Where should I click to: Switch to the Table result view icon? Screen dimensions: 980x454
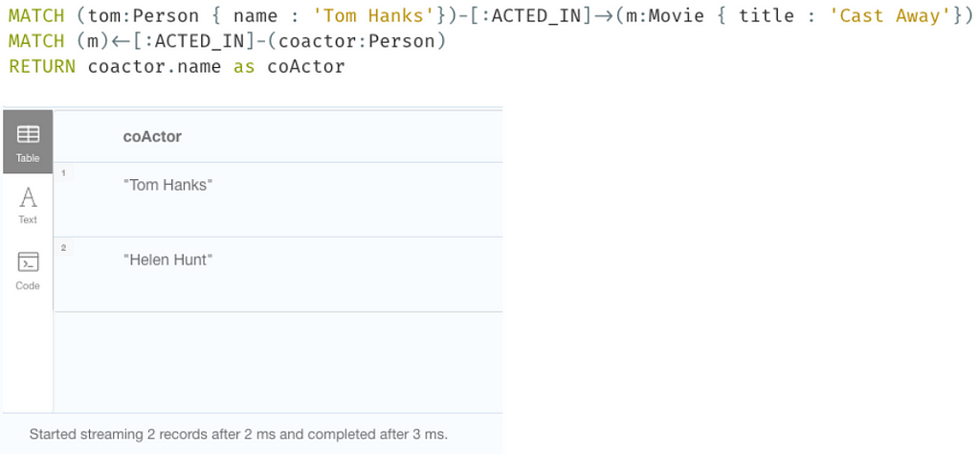tap(28, 134)
